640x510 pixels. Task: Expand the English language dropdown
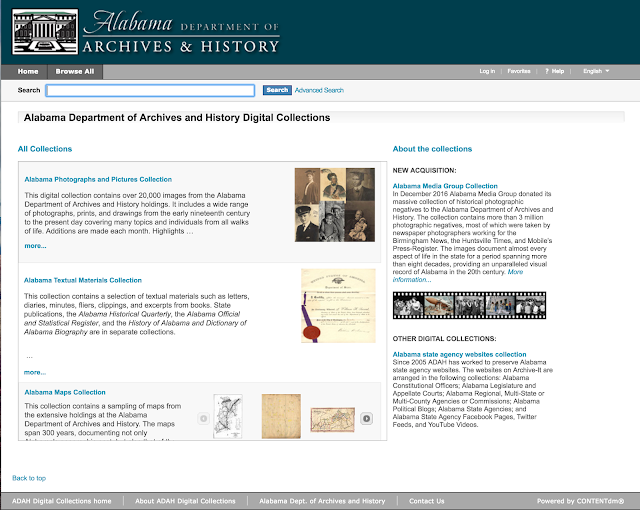click(596, 71)
